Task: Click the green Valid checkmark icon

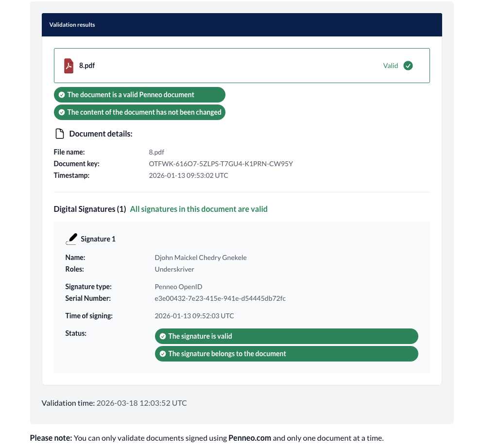Action: click(x=408, y=66)
